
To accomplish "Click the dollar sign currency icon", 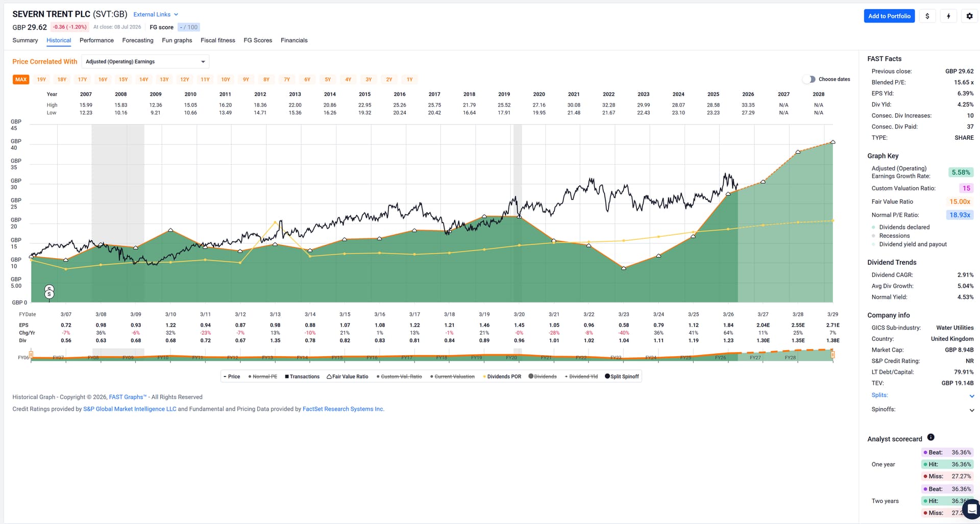I will 927,16.
